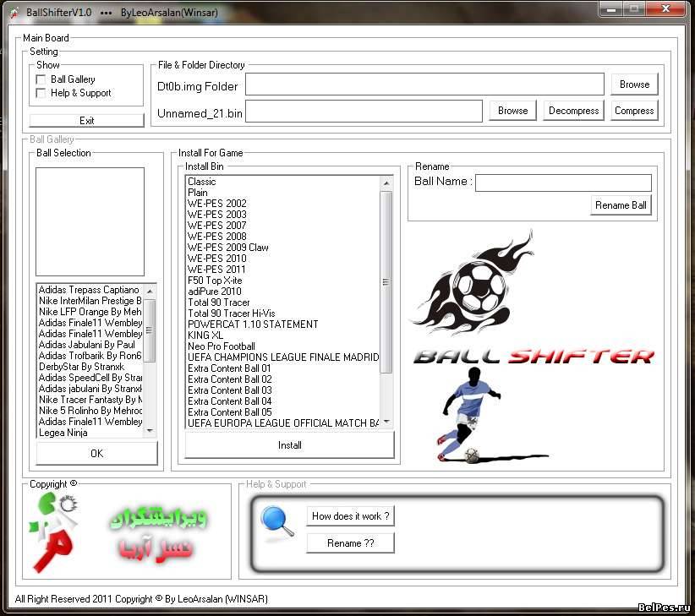Select F50 Top X-ite entry

coord(282,281)
